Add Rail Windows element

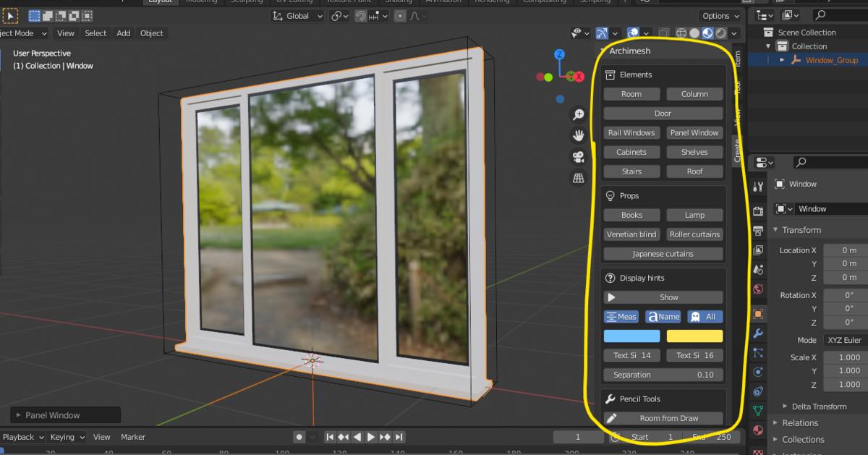[631, 133]
